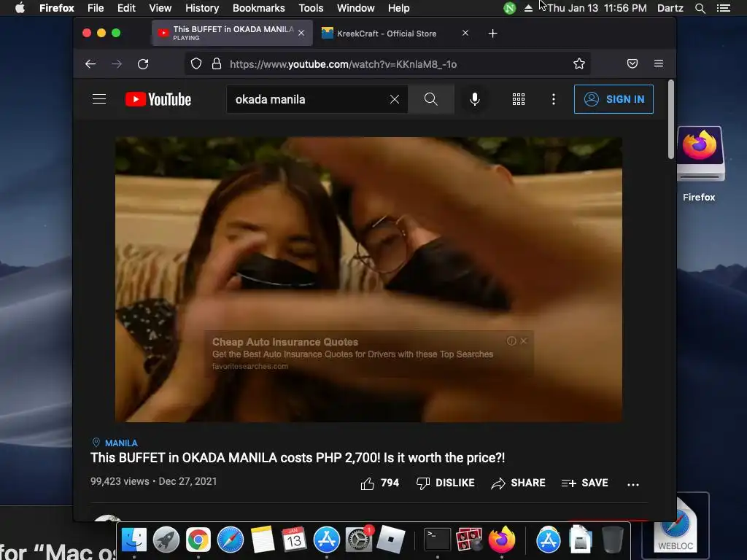Click the eject icon in menu bar
Screen dimensions: 747x560
528,8
